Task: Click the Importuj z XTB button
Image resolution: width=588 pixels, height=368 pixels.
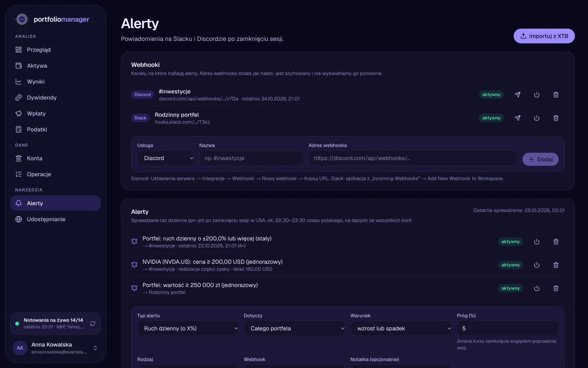Action: pos(544,36)
